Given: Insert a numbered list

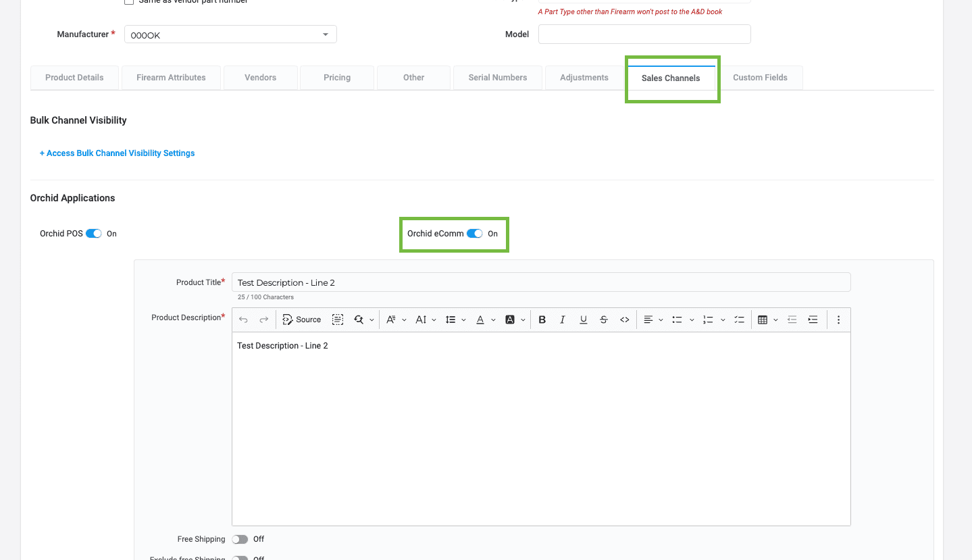Looking at the screenshot, I should (x=708, y=320).
